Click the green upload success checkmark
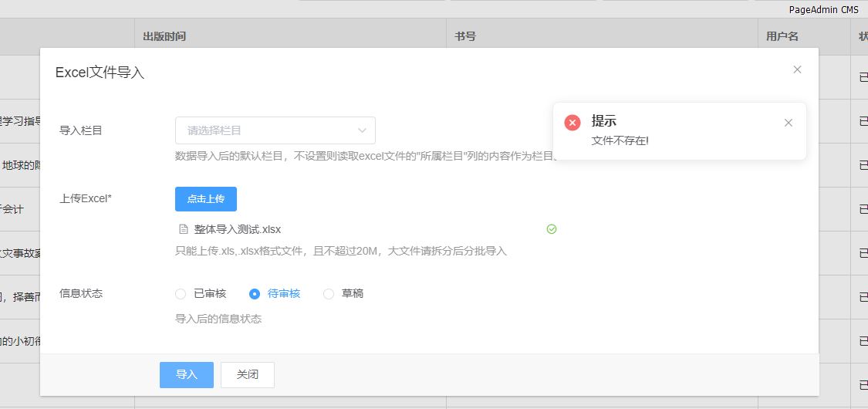Screen dimensions: 868x409 pyautogui.click(x=551, y=229)
